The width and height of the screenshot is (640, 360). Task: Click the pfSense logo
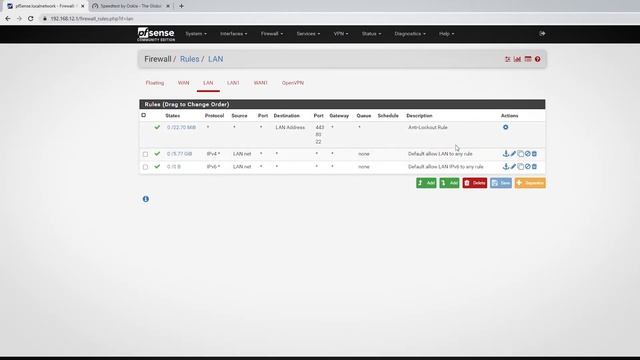156,34
